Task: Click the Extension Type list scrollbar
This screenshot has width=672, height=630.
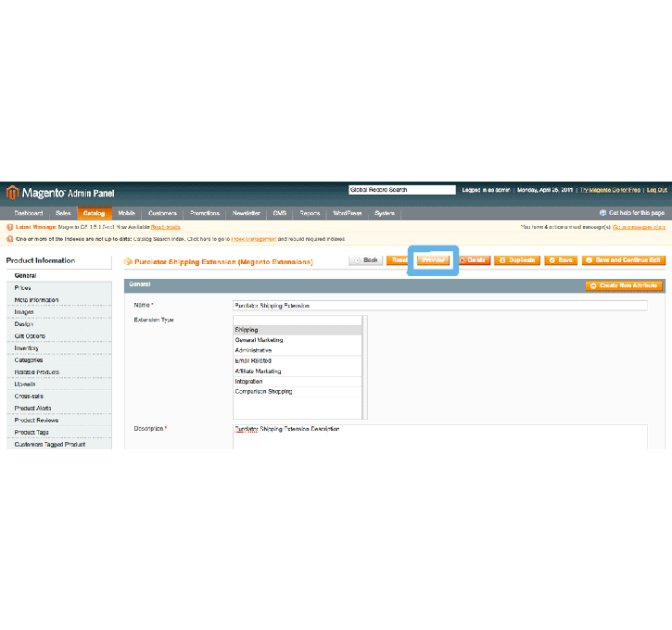Action: pyautogui.click(x=364, y=368)
